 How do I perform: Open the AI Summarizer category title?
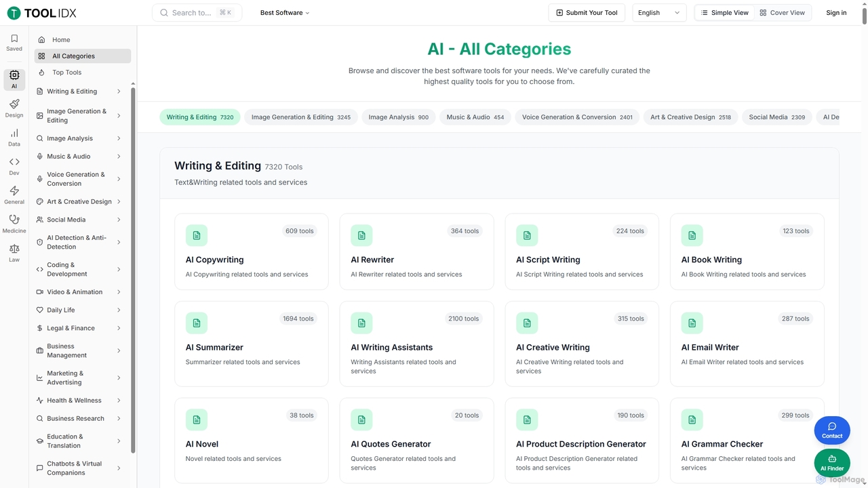214,347
